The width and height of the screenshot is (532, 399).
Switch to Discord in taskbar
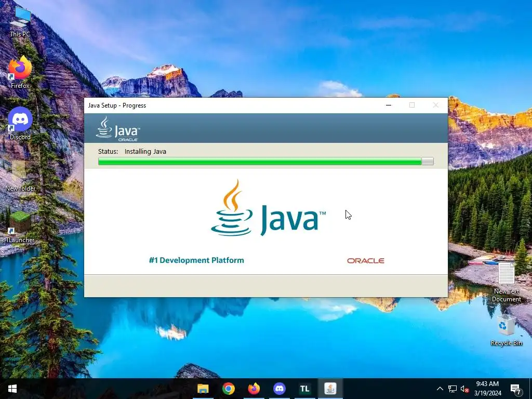pos(279,389)
